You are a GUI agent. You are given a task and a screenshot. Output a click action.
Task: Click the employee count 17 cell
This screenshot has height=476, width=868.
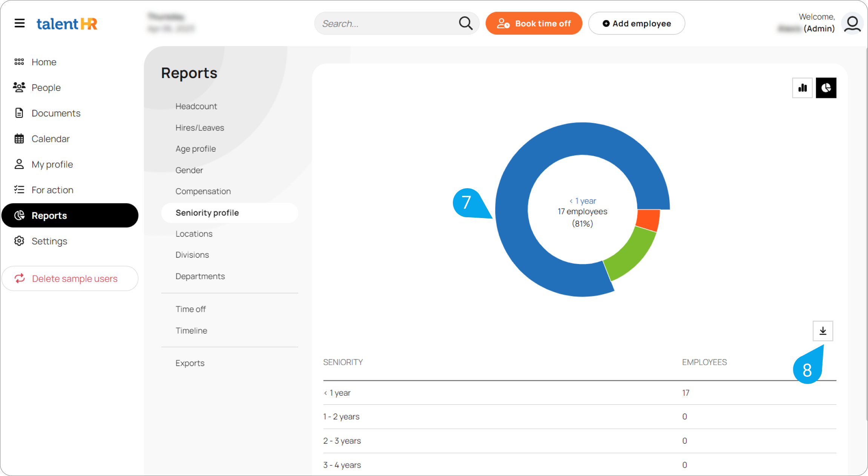click(686, 393)
